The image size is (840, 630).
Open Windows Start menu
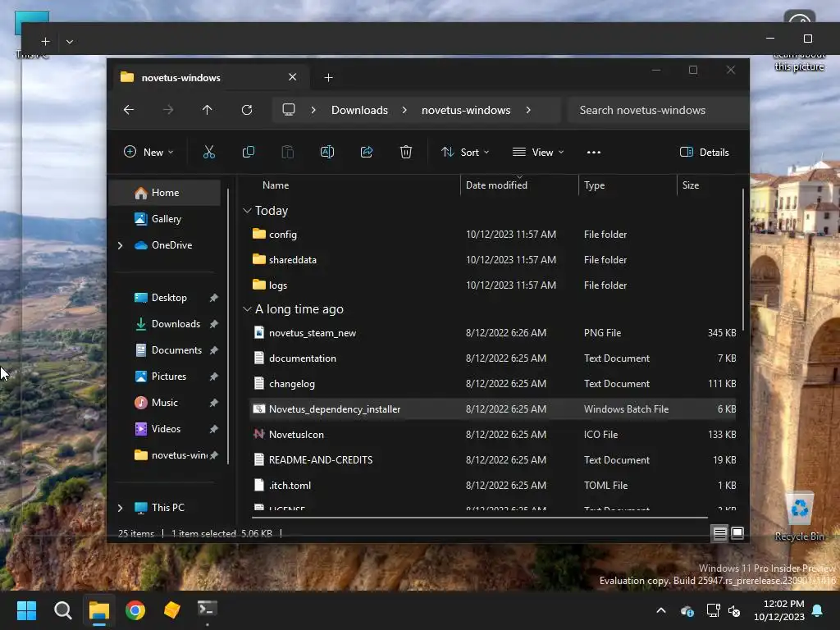(x=26, y=610)
